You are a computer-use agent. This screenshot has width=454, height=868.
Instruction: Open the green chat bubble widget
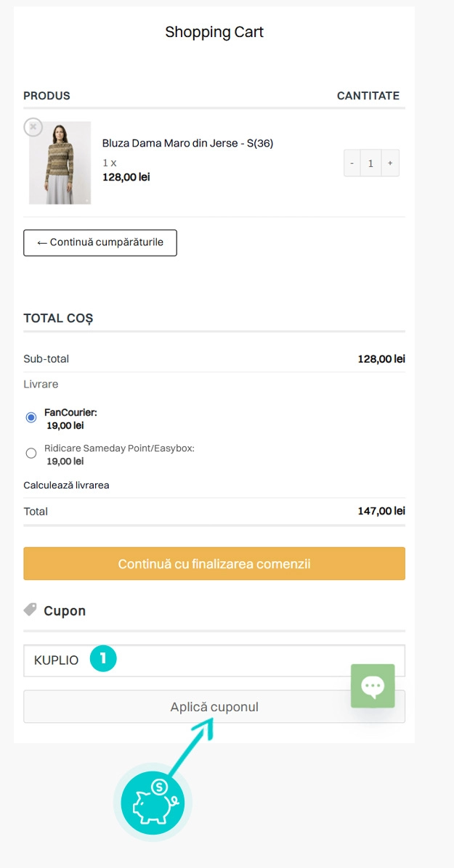[x=373, y=685]
